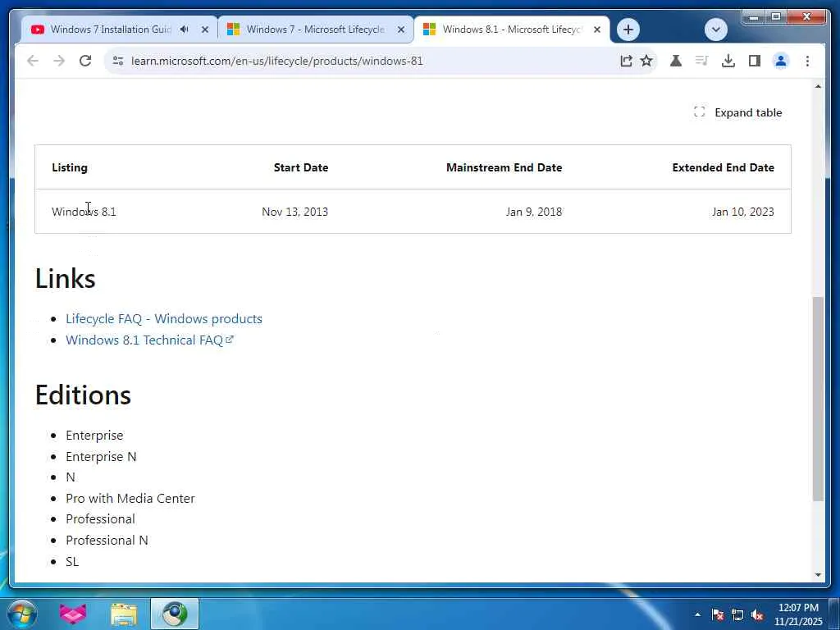Show hidden tray icons arrow
840x630 pixels.
(697, 614)
